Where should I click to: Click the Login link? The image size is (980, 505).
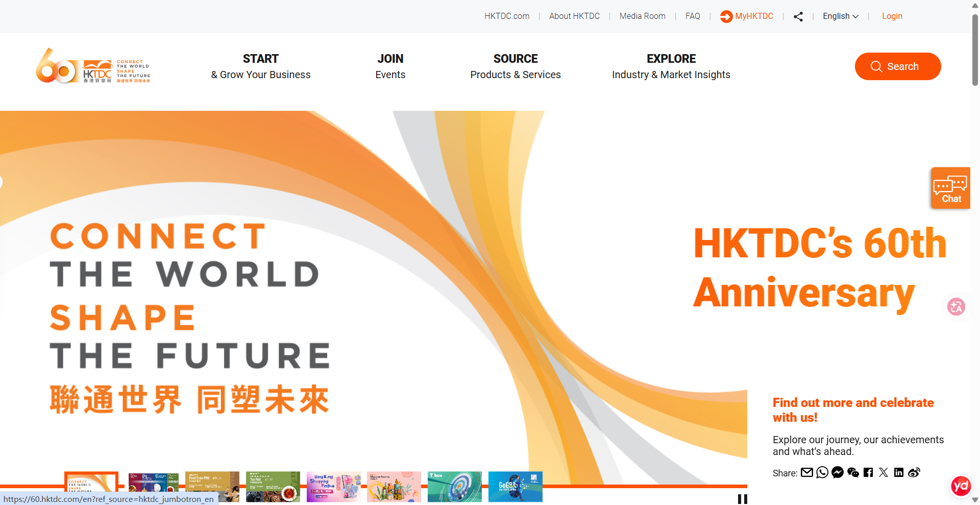point(892,16)
